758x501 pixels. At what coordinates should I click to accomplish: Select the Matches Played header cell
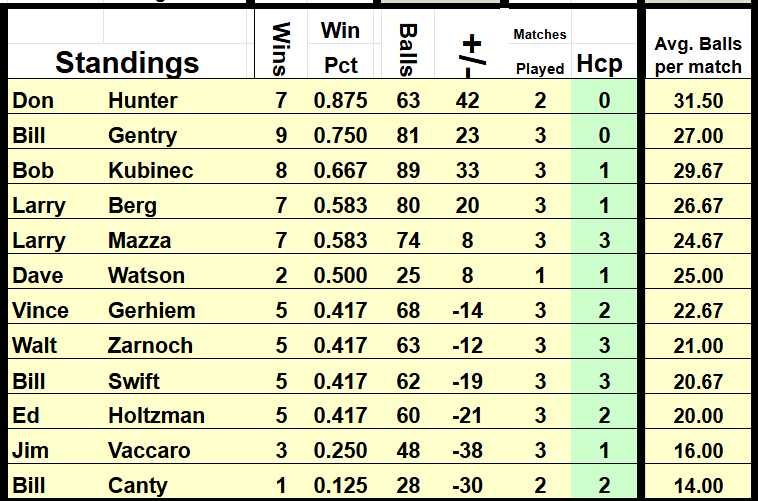tap(540, 50)
